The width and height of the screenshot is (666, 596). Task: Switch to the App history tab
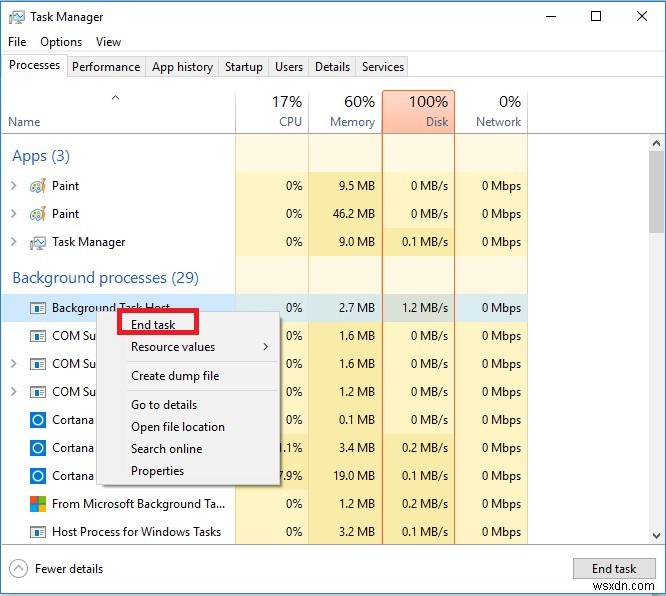click(x=182, y=67)
